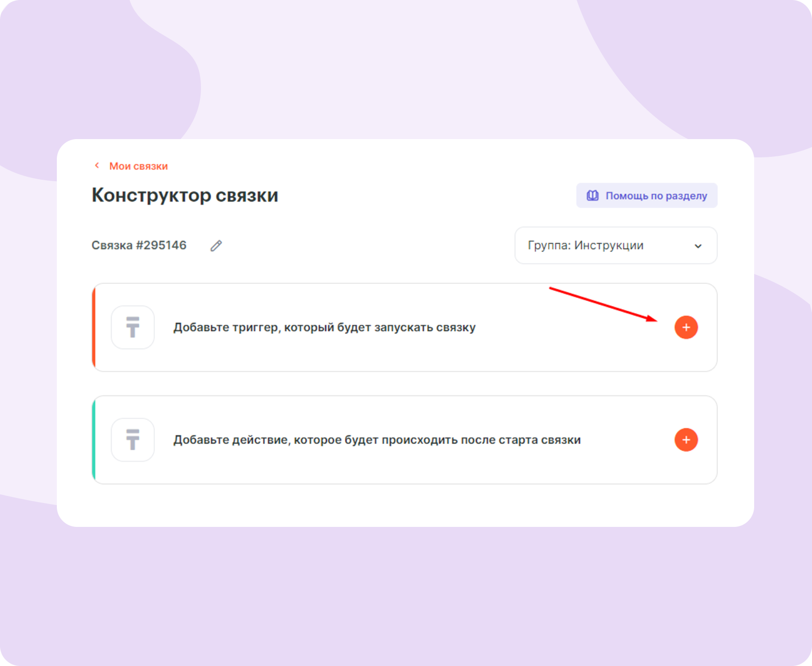Open the Группа: Инструкции dropdown
Viewport: 812px width, 666px height.
pyautogui.click(x=616, y=246)
